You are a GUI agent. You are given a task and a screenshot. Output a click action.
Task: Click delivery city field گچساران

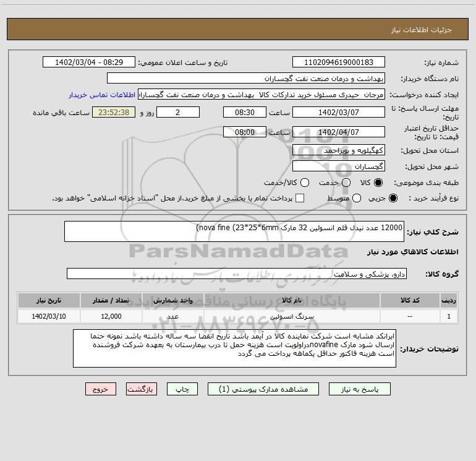339,166
